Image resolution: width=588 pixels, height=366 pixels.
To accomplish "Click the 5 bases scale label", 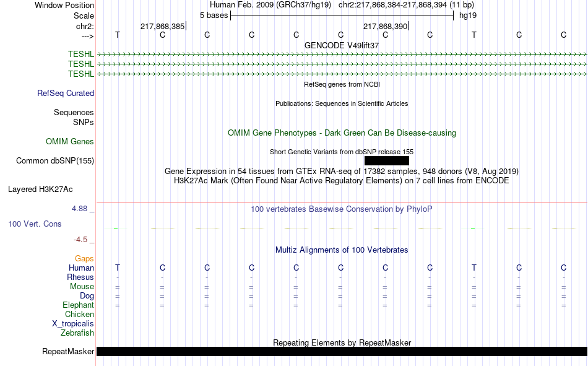I will coord(214,15).
